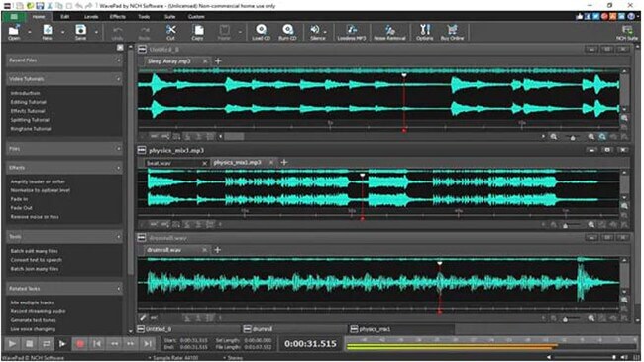This screenshot has height=362, width=644.
Task: Copy selection with the Copy icon
Action: pyautogui.click(x=197, y=32)
